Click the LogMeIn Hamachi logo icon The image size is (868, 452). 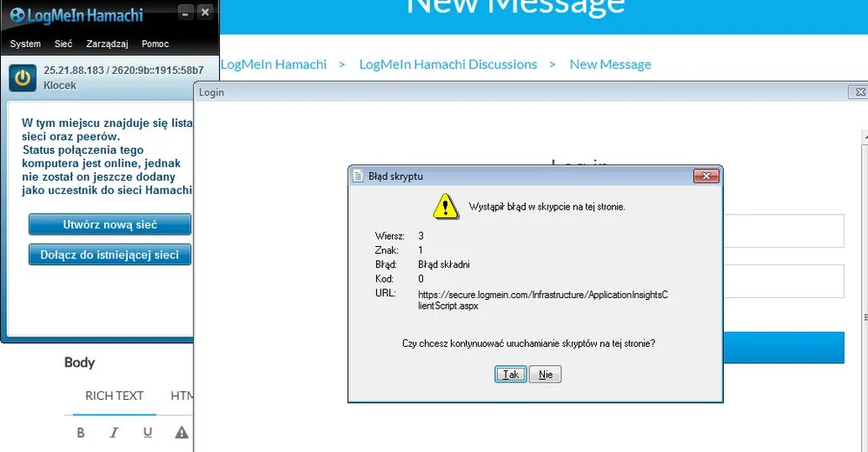(17, 15)
